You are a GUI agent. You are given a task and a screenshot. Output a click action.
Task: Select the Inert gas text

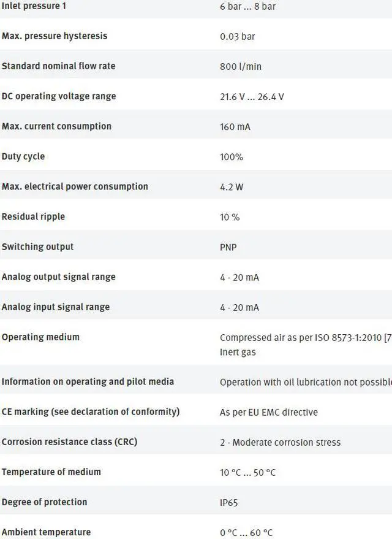click(x=238, y=352)
